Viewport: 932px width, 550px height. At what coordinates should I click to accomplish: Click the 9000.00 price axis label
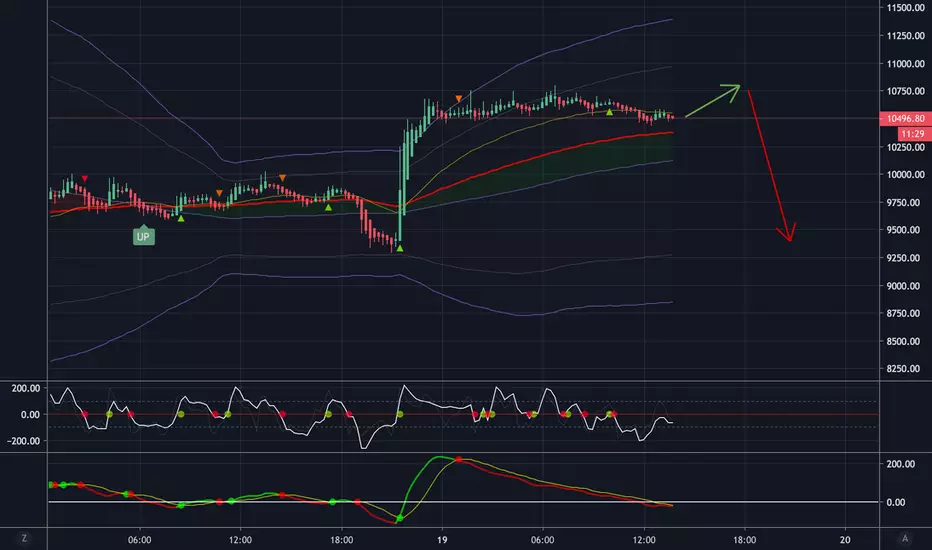(x=905, y=285)
